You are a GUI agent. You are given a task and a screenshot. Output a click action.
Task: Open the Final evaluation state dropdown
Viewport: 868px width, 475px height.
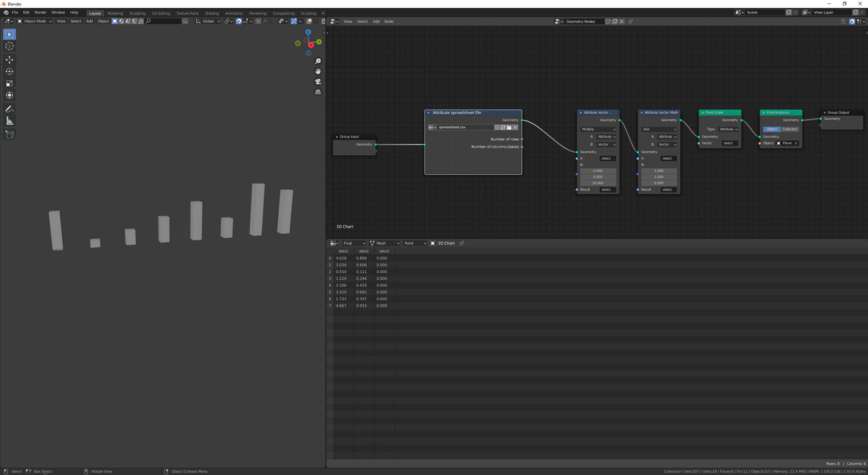[354, 243]
